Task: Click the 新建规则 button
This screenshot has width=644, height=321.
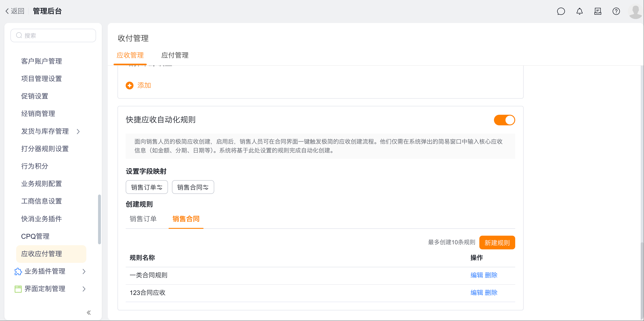Action: [x=497, y=243]
